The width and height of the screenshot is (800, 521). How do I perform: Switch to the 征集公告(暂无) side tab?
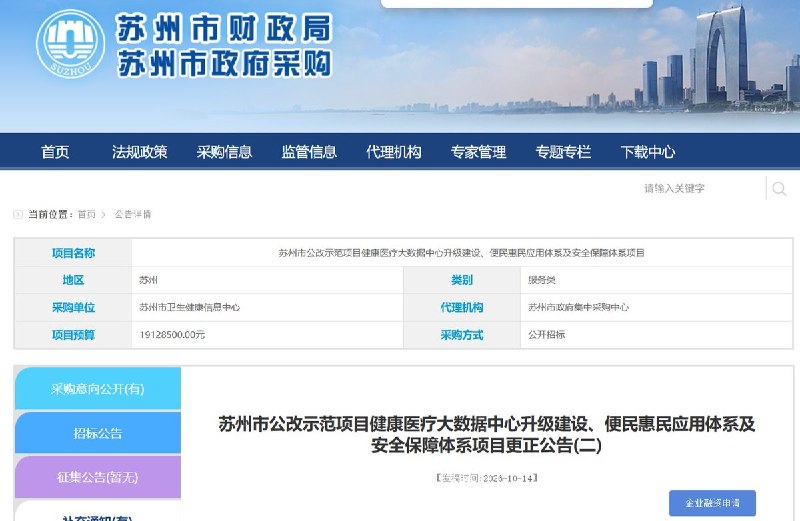pos(97,477)
